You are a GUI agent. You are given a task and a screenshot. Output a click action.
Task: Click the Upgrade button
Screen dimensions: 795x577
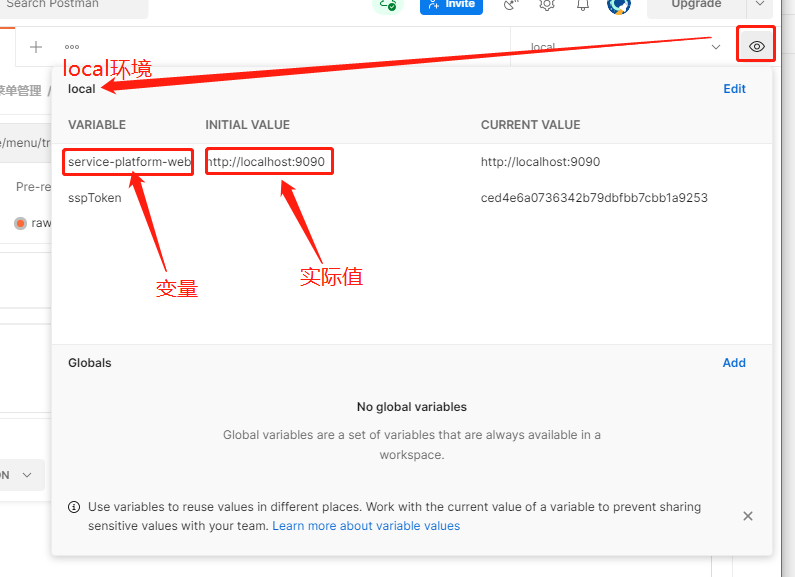pyautogui.click(x=696, y=5)
